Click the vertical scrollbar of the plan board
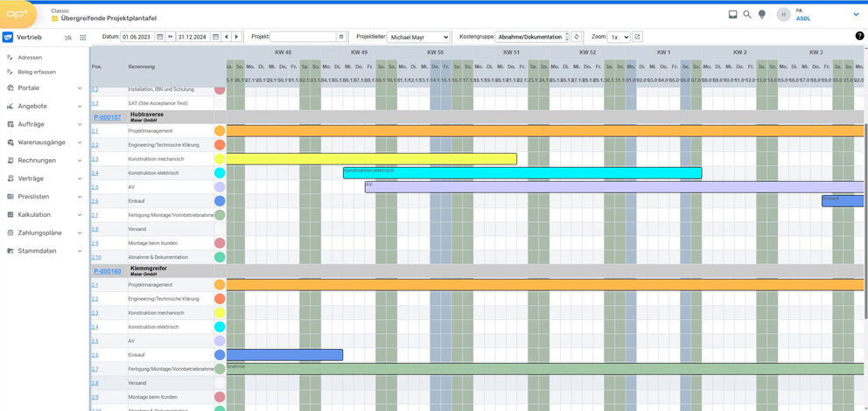This screenshot has width=868, height=411. [x=865, y=221]
